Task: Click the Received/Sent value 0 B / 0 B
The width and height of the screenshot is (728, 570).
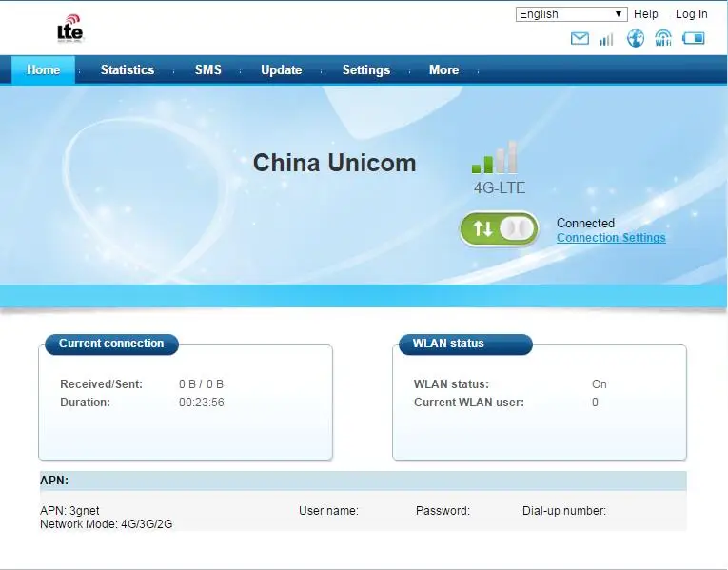Action: click(201, 384)
